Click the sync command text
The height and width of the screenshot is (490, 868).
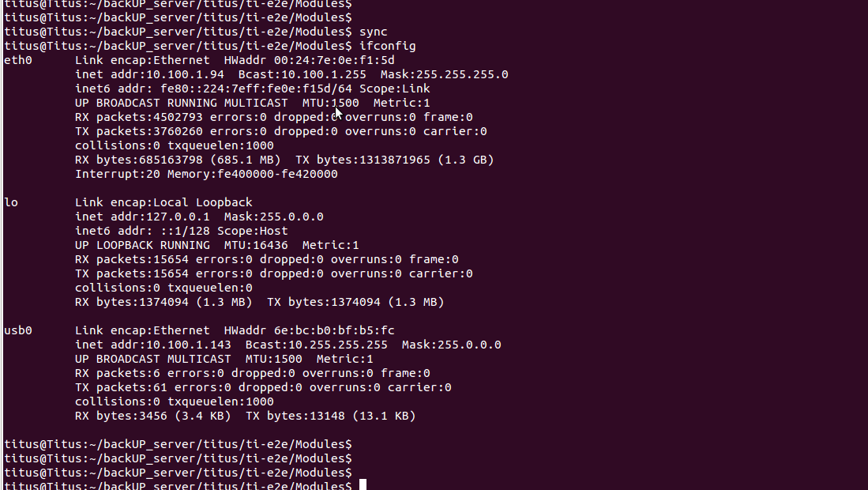point(373,32)
